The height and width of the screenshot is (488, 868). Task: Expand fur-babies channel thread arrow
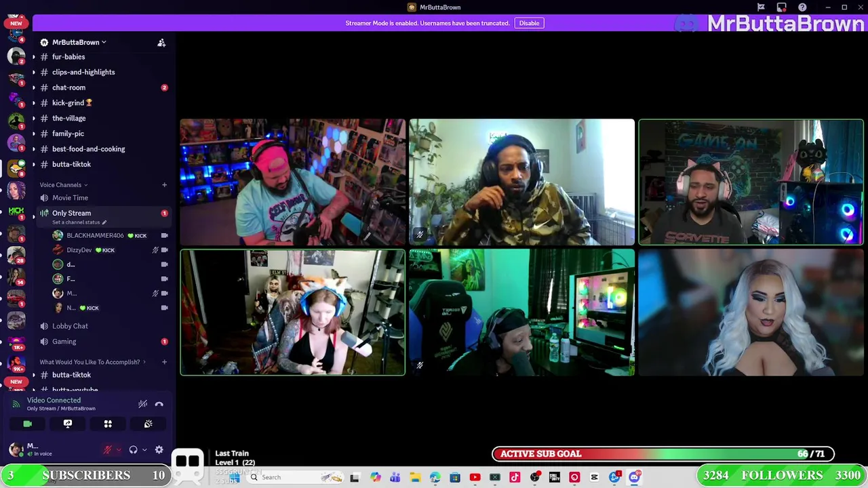click(x=34, y=57)
